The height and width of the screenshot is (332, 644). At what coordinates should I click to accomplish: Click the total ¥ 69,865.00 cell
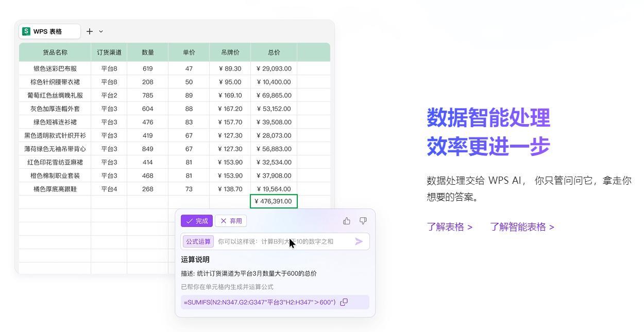274,95
